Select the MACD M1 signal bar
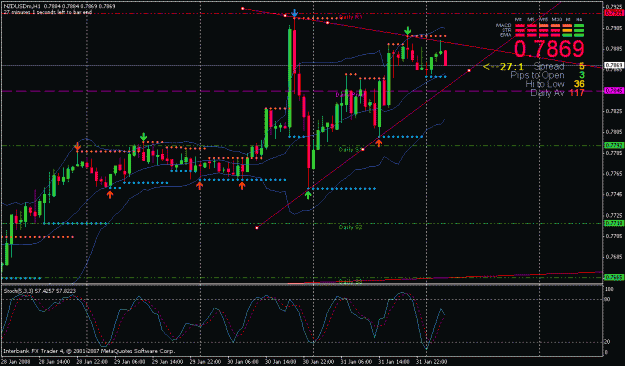The width and height of the screenshot is (625, 366). [x=520, y=26]
